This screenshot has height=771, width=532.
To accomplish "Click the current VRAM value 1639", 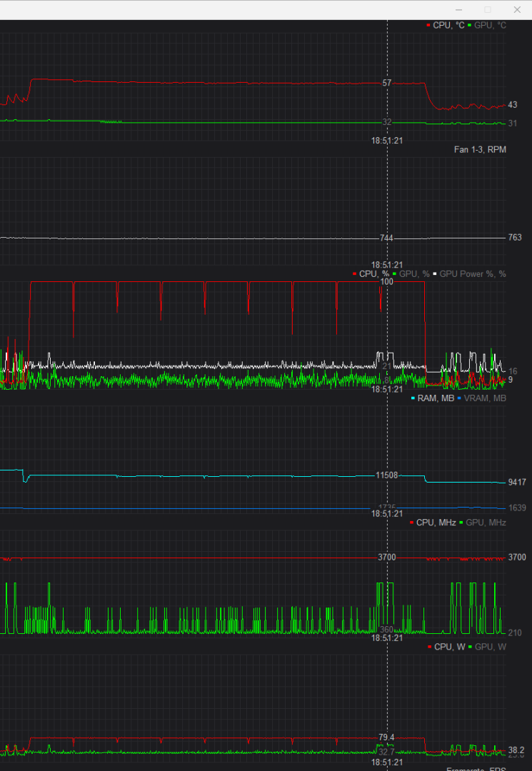I will click(x=517, y=508).
